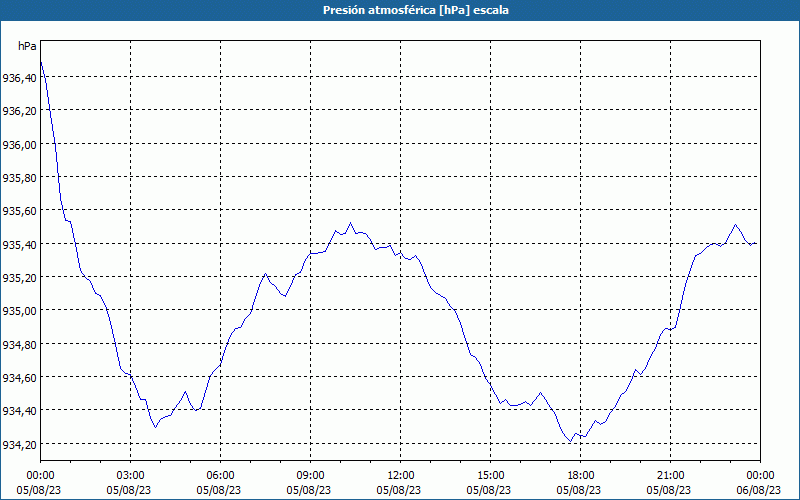Click the 21:00 time axis label
This screenshot has width=800, height=500.
670,476
